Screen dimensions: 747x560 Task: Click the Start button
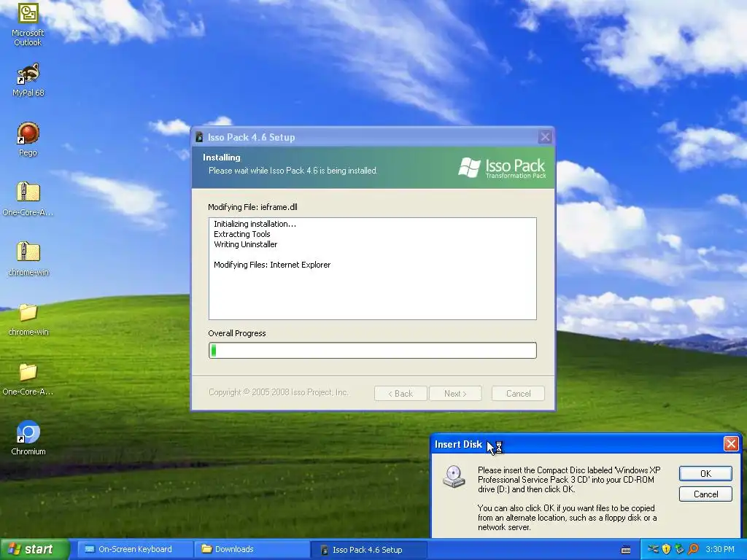click(34, 549)
